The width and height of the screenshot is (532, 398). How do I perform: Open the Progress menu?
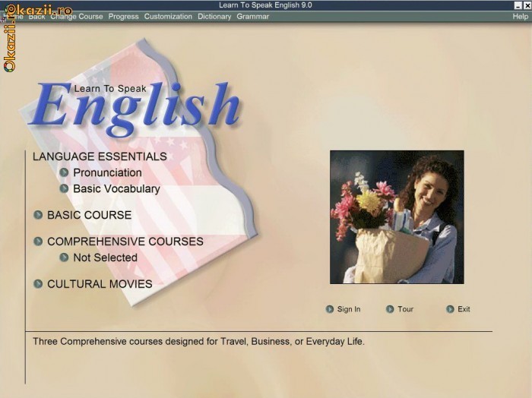[123, 17]
